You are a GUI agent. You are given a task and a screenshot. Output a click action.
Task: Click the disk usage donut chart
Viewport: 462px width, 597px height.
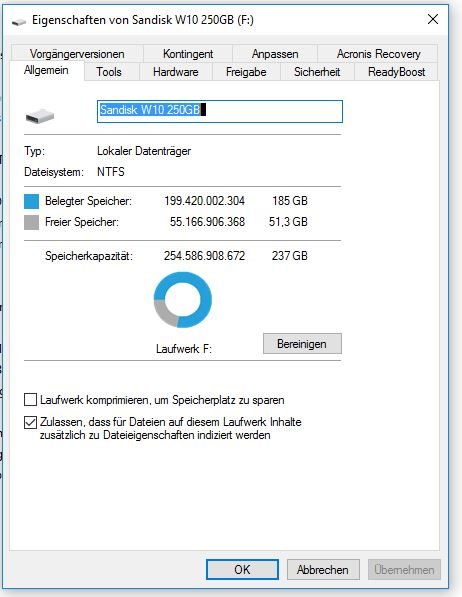point(183,300)
